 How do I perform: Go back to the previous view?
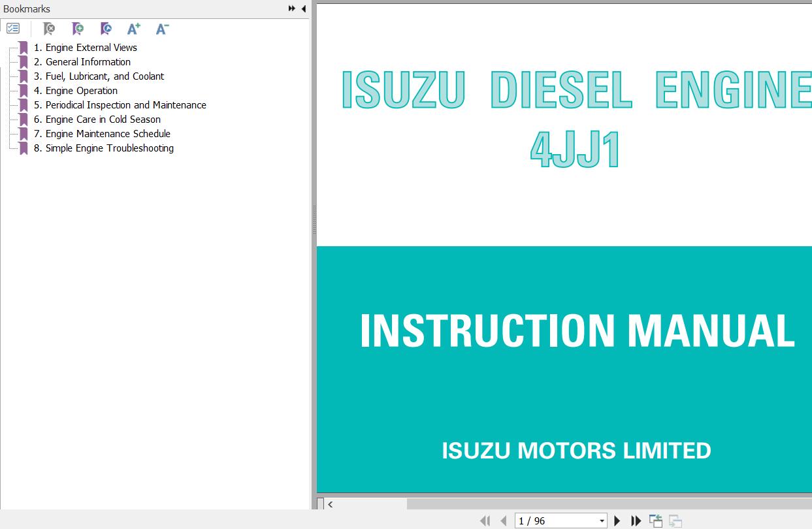tap(656, 521)
